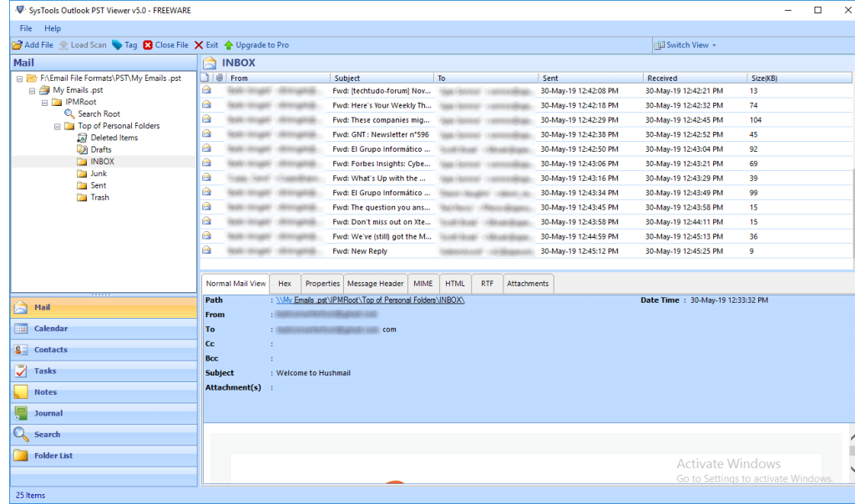Screen dimensions: 855x504
Task: Select the Trash folder
Action: (x=94, y=198)
